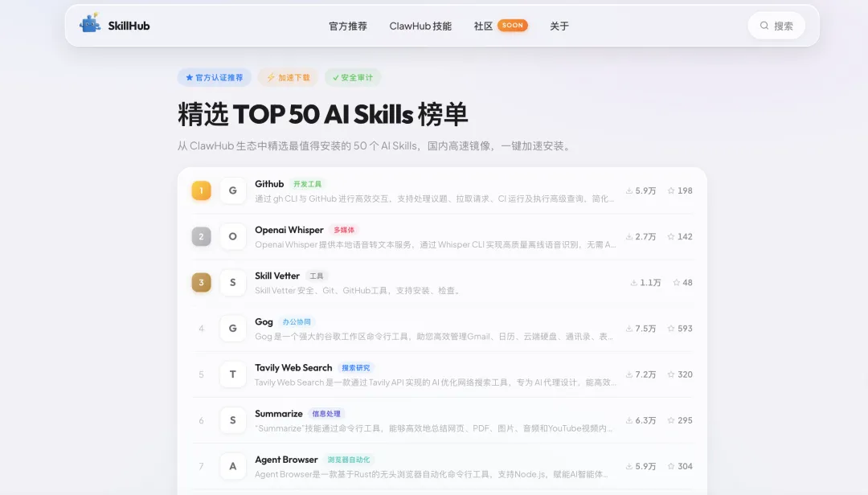Click the G avatar for Gog
868x495 pixels.
pyautogui.click(x=233, y=329)
